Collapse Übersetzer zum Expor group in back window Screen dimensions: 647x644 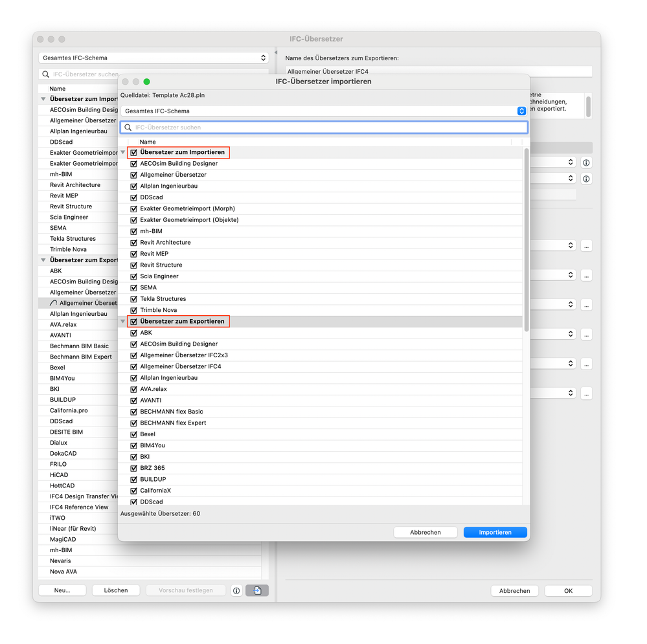(x=43, y=260)
